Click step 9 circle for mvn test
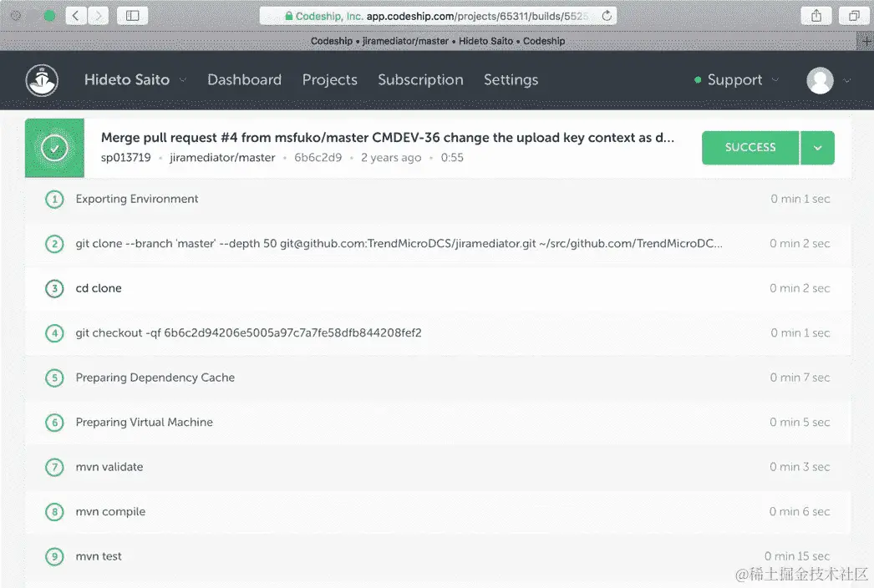Screen dimensions: 874x588 [x=54, y=556]
